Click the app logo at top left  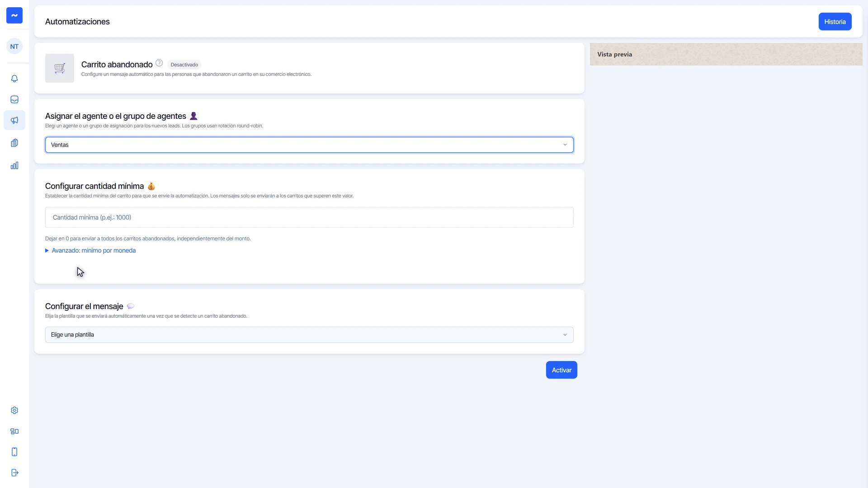[x=14, y=15]
